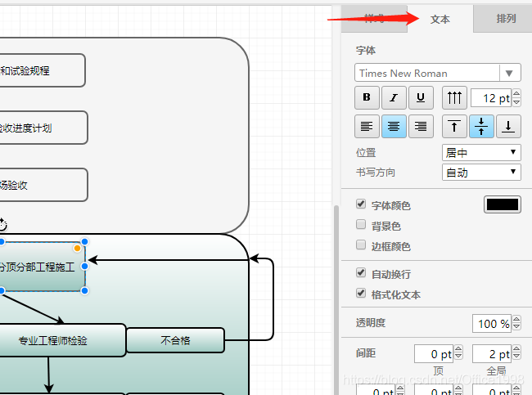
Task: Click the 2 pt global spacing field
Action: 492,353
